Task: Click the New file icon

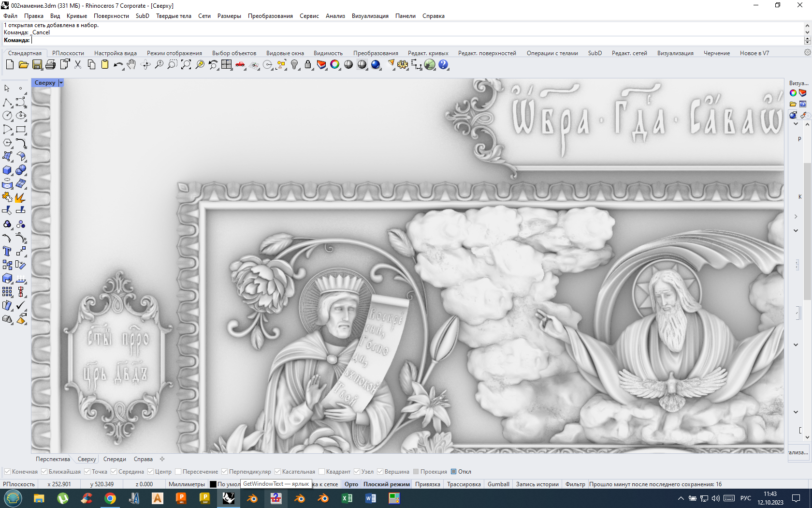Action: point(10,64)
